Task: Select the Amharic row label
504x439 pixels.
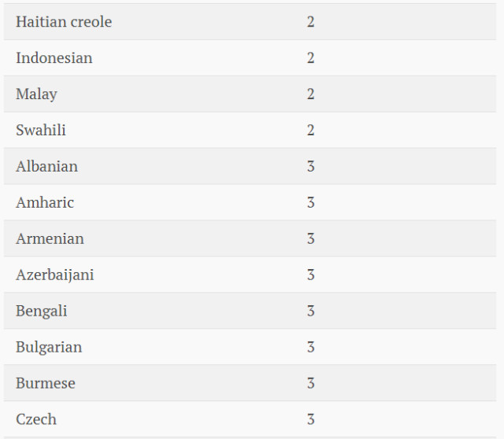Action: [x=45, y=203]
